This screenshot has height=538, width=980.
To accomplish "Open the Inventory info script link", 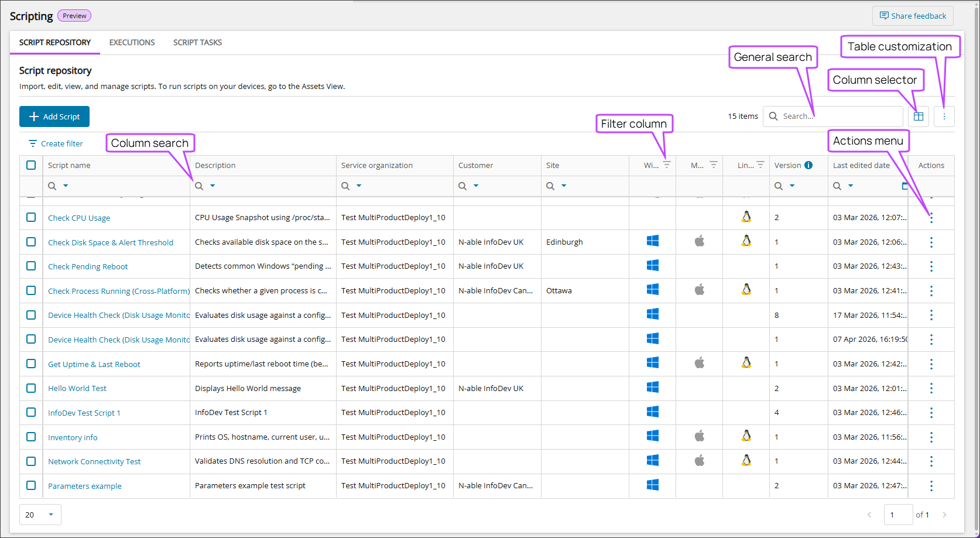I will click(x=73, y=438).
